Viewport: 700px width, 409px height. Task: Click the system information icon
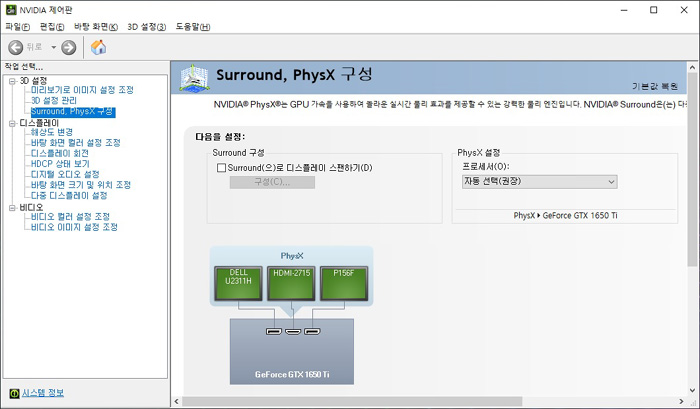[14, 393]
